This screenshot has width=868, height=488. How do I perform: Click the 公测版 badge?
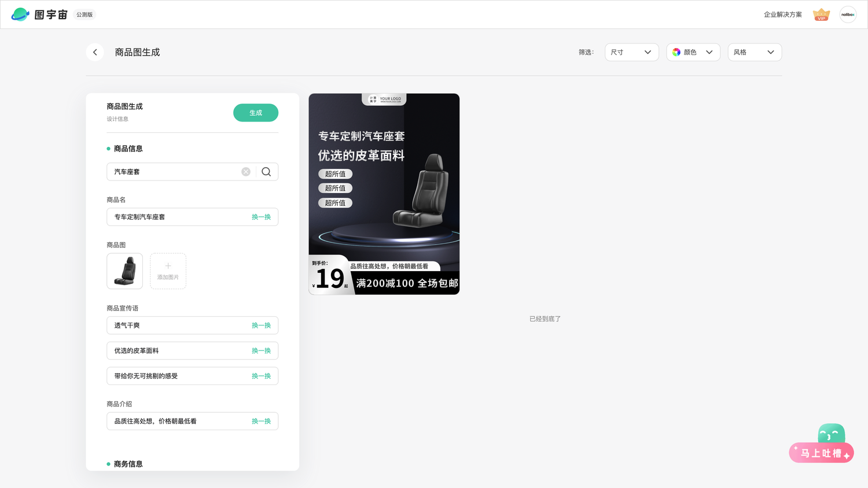point(84,14)
